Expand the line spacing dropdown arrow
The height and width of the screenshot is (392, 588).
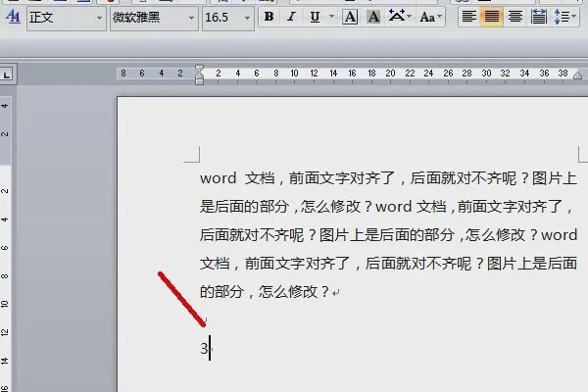[573, 17]
